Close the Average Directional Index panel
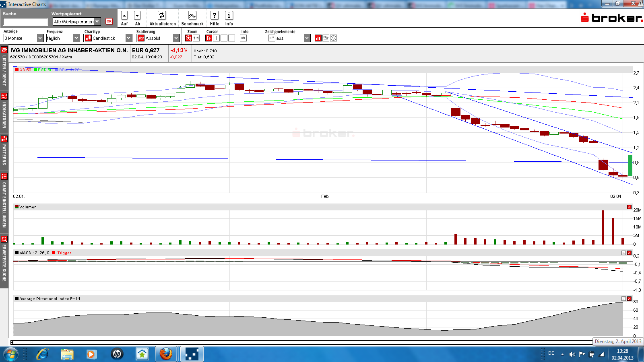The height and width of the screenshot is (362, 644). click(x=629, y=299)
